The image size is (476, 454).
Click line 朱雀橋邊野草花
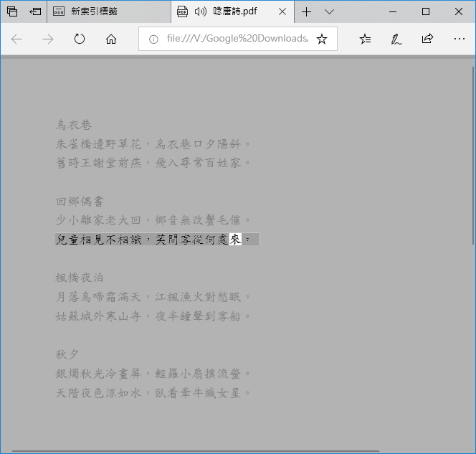coord(99,144)
